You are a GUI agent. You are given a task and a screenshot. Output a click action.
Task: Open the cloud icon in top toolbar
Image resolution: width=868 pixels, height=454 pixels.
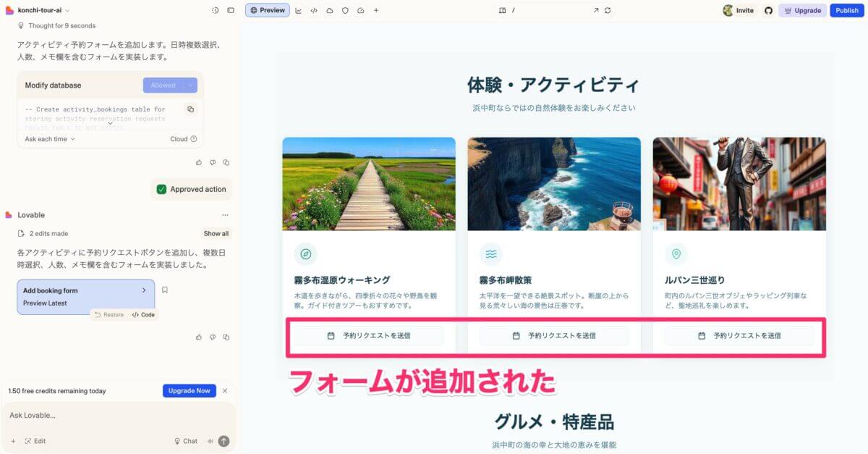330,10
